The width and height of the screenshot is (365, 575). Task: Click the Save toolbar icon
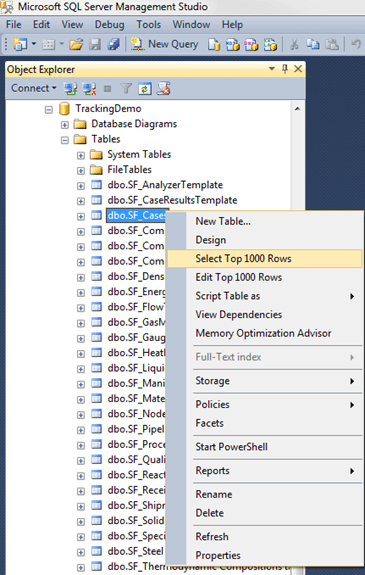95,45
